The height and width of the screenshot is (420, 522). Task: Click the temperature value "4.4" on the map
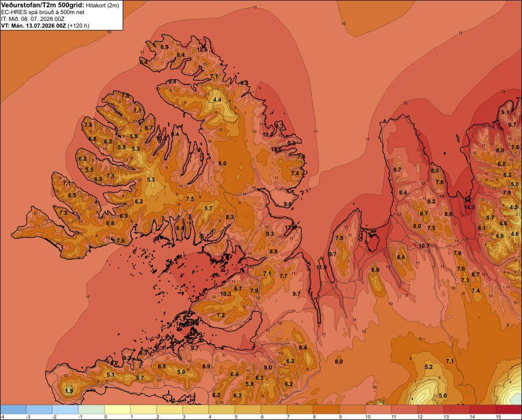pyautogui.click(x=217, y=100)
